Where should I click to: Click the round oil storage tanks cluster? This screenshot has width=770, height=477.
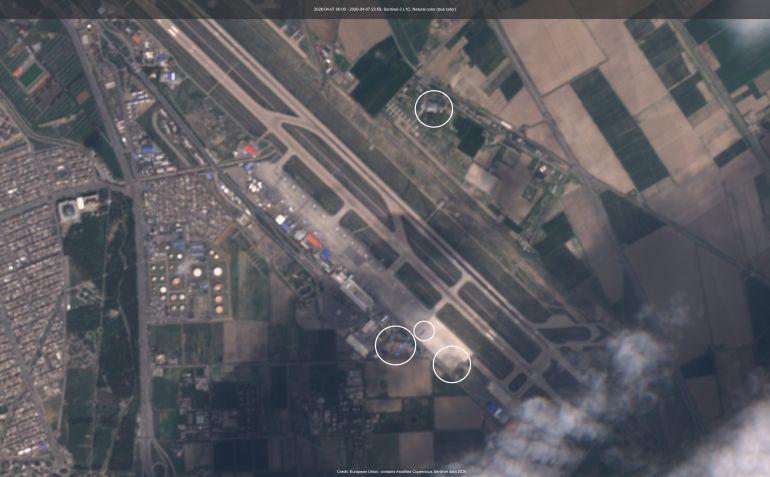[188, 279]
